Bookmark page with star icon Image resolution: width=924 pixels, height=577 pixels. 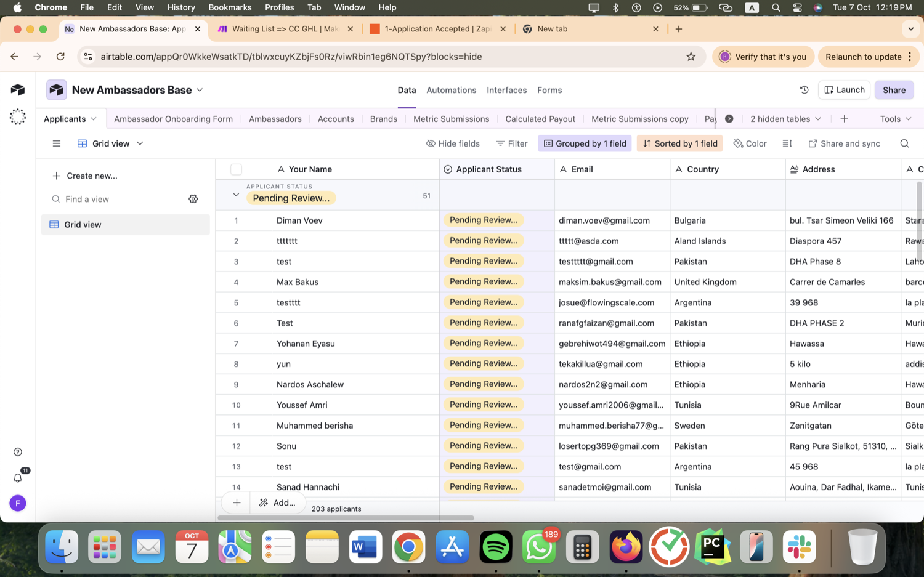click(x=691, y=57)
